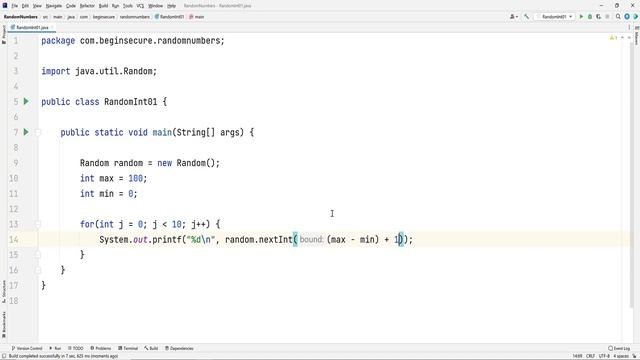Image resolution: width=640 pixels, height=360 pixels.
Task: Open editor tabs options three-dot menu
Action: [629, 27]
